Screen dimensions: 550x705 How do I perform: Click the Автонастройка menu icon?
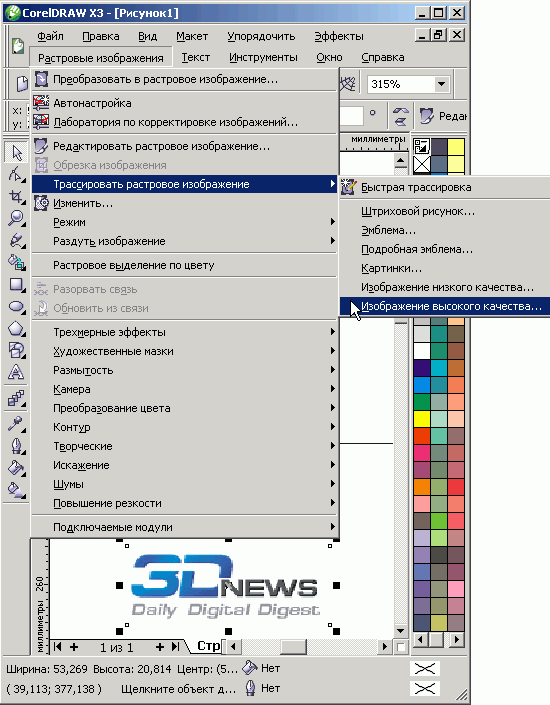pos(41,103)
